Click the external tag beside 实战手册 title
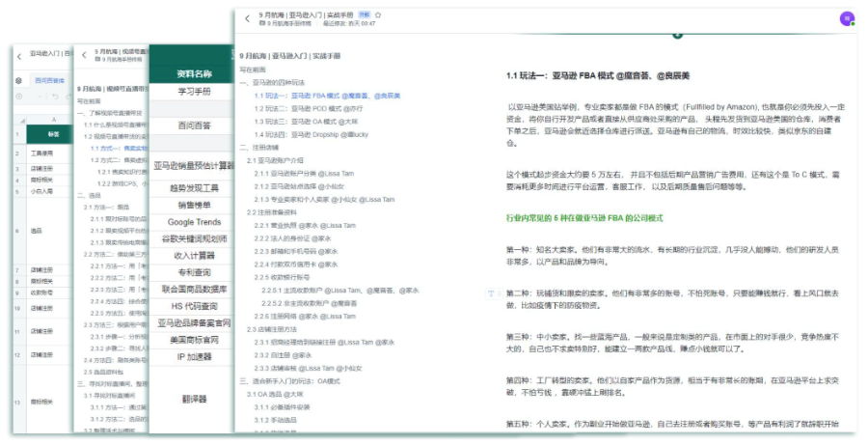The image size is (868, 445). coord(365,15)
